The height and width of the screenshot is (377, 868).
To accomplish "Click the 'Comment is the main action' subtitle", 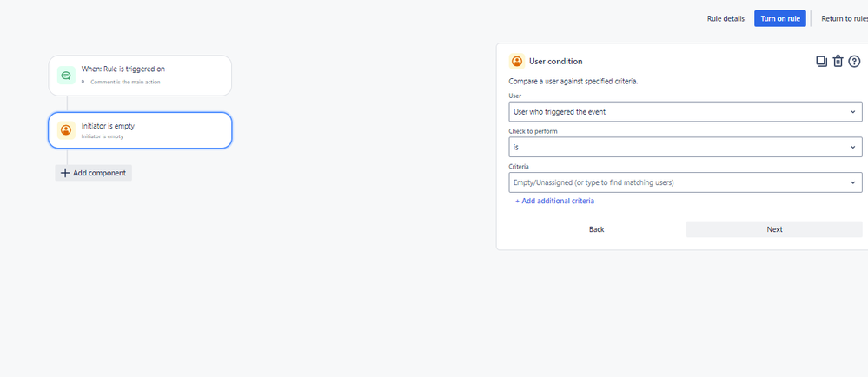I will pos(125,82).
